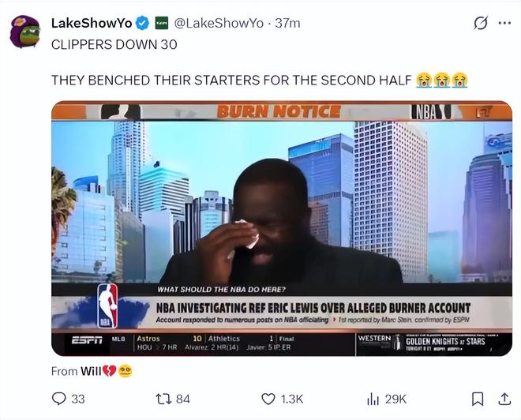Click the reply bubble with 33
This screenshot has height=420, width=521.
(69, 399)
